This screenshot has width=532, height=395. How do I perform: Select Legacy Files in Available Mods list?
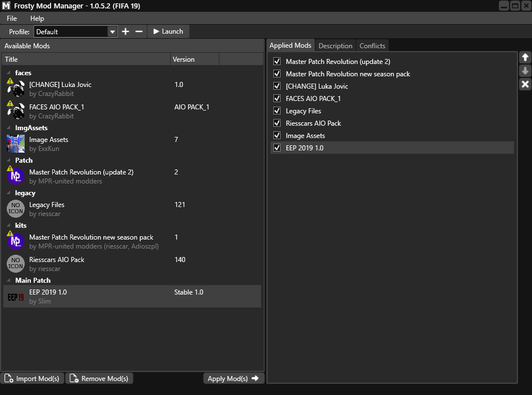pos(132,209)
